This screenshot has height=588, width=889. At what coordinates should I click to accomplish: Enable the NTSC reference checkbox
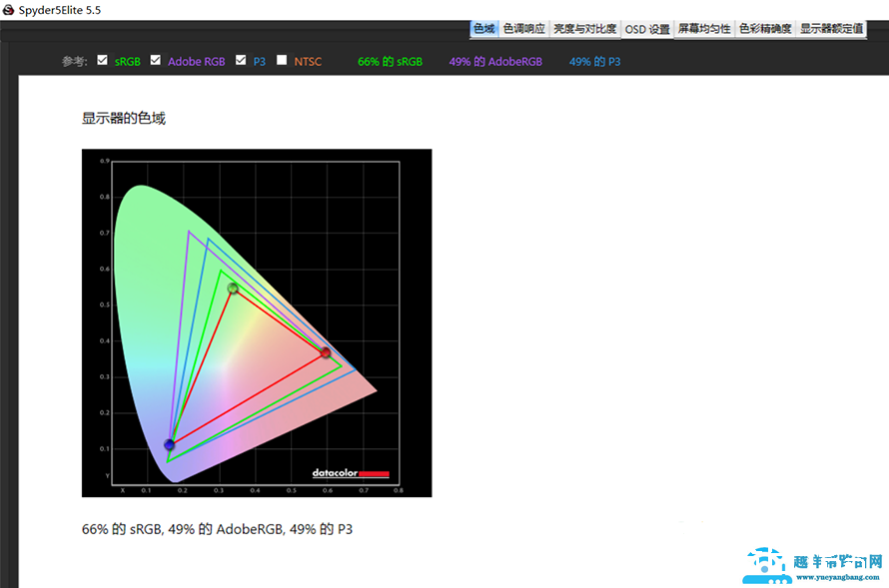(x=282, y=60)
